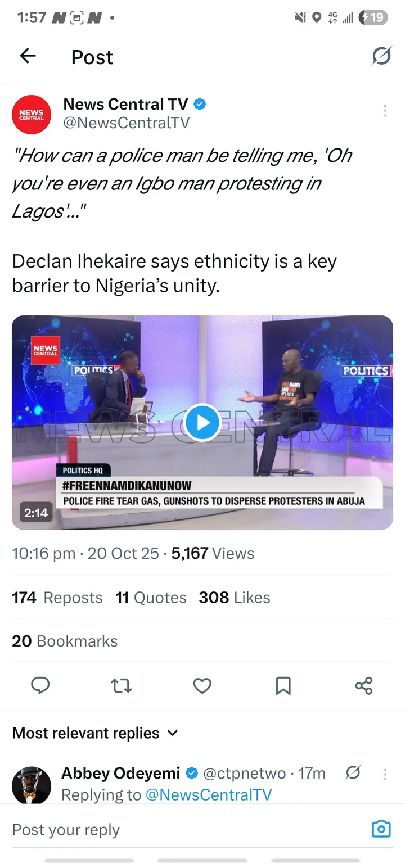Like the post with the heart icon
The height and width of the screenshot is (868, 405).
point(202,685)
